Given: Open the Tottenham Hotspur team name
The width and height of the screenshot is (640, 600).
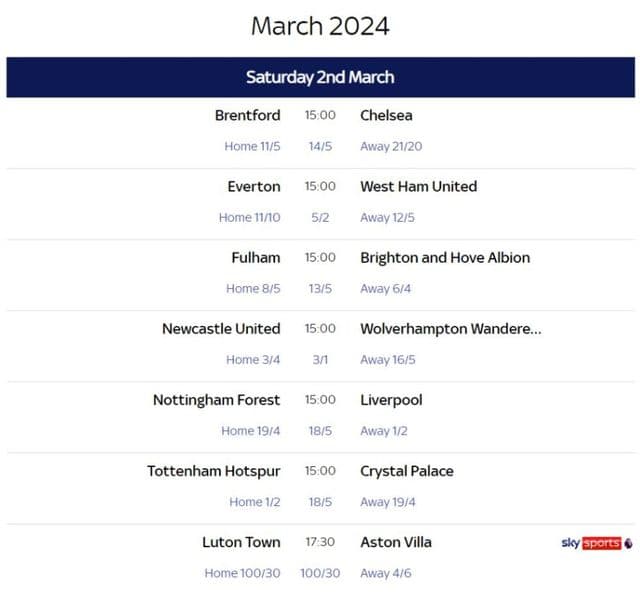Looking at the screenshot, I should click(x=214, y=471).
